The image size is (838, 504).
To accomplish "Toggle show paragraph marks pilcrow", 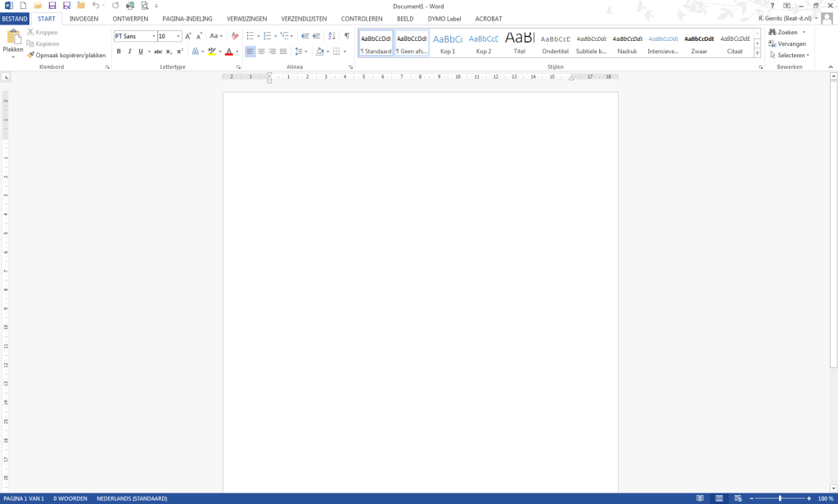I will 347,36.
